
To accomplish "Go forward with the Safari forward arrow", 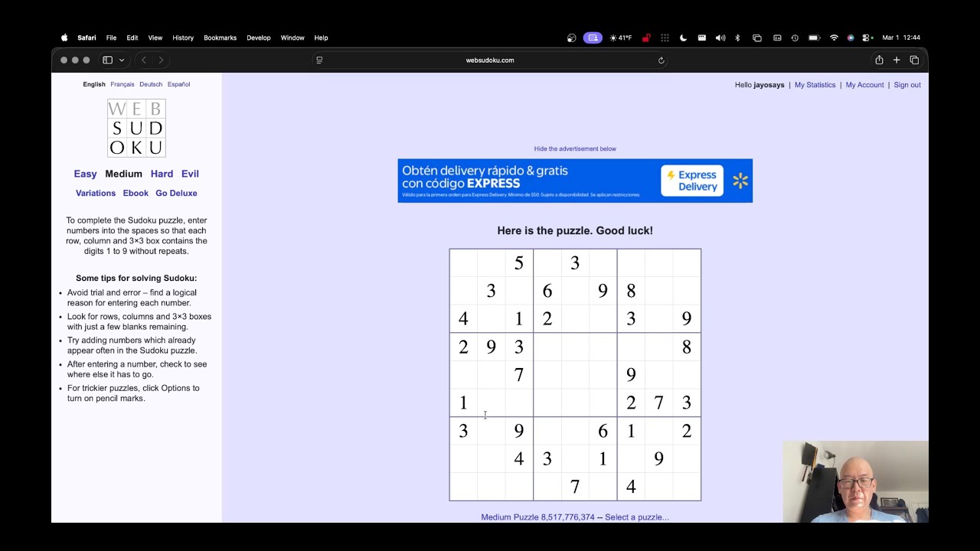I will pyautogui.click(x=161, y=60).
